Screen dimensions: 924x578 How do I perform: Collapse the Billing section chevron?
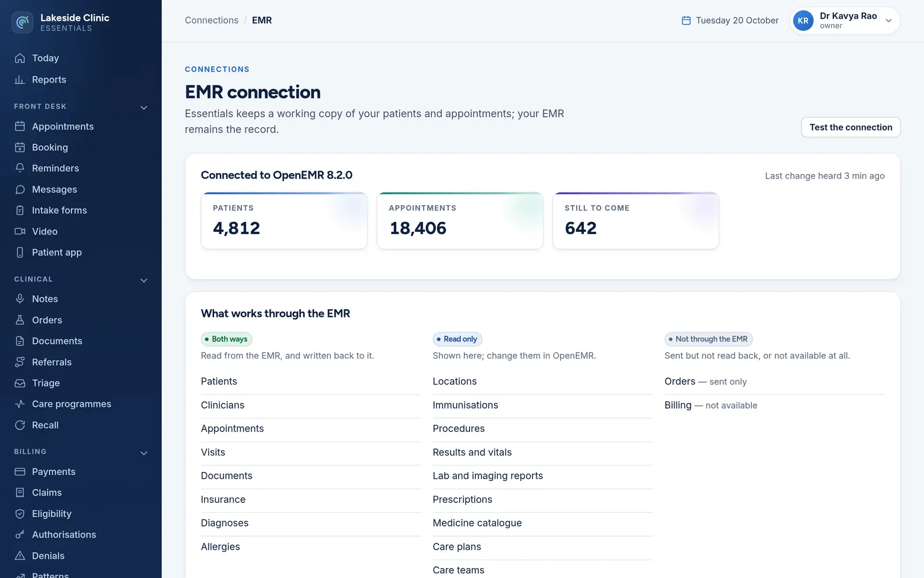(x=144, y=453)
